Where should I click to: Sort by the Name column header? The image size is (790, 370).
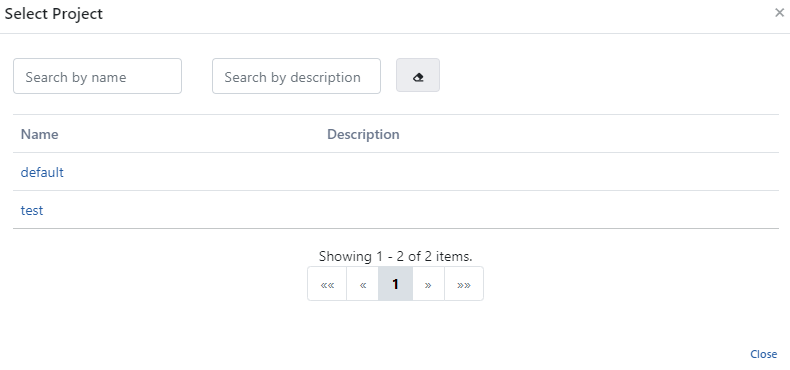[39, 134]
